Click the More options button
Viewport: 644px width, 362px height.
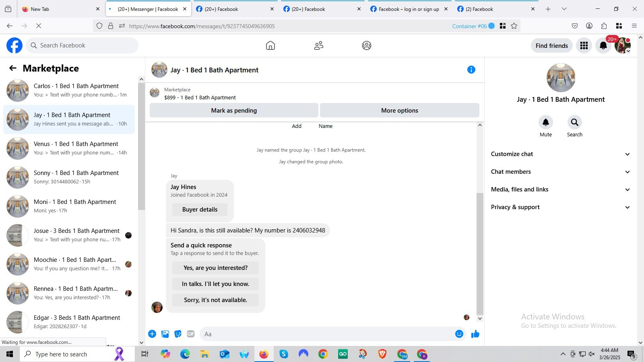pyautogui.click(x=399, y=111)
